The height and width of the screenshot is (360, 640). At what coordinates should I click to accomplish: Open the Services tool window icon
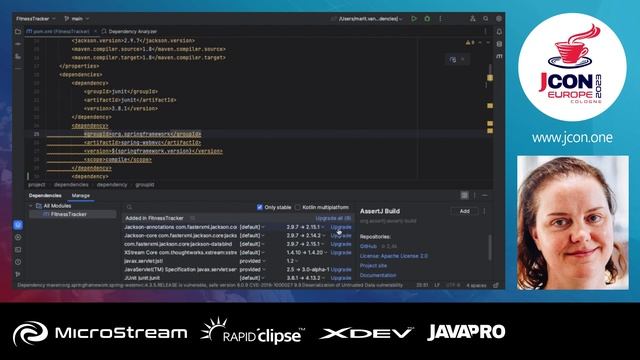(18, 237)
